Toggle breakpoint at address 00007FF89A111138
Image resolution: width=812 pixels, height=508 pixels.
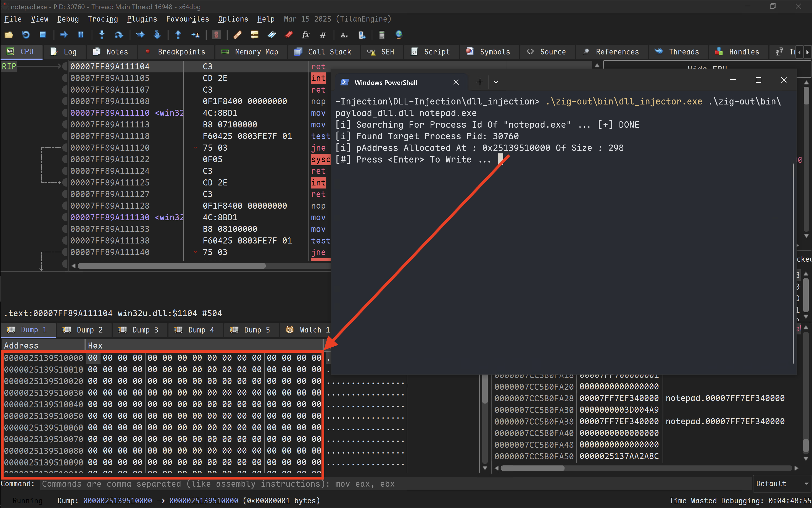[65, 240]
